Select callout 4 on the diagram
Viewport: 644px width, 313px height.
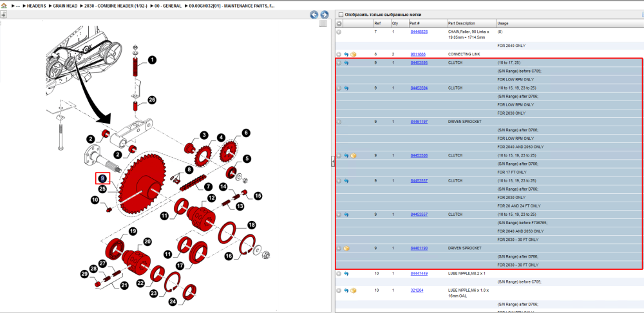[x=222, y=137]
